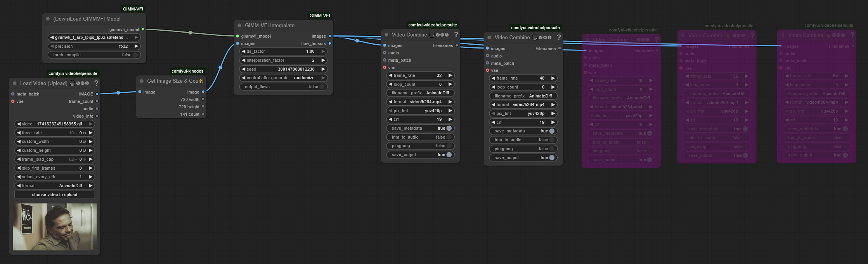Image resolution: width=868 pixels, height=264 pixels.
Task: Click the audio input port on Video Combine with frame_rate 32
Action: click(x=385, y=53)
